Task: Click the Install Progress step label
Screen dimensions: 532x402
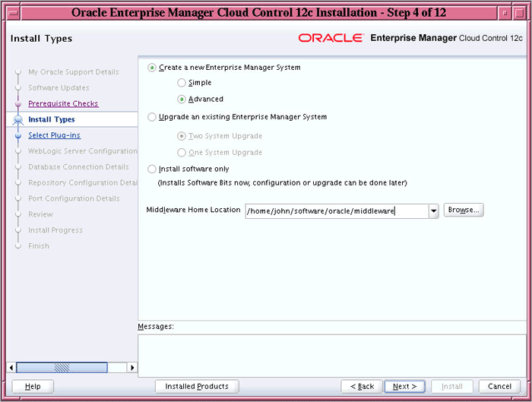Action: tap(55, 230)
